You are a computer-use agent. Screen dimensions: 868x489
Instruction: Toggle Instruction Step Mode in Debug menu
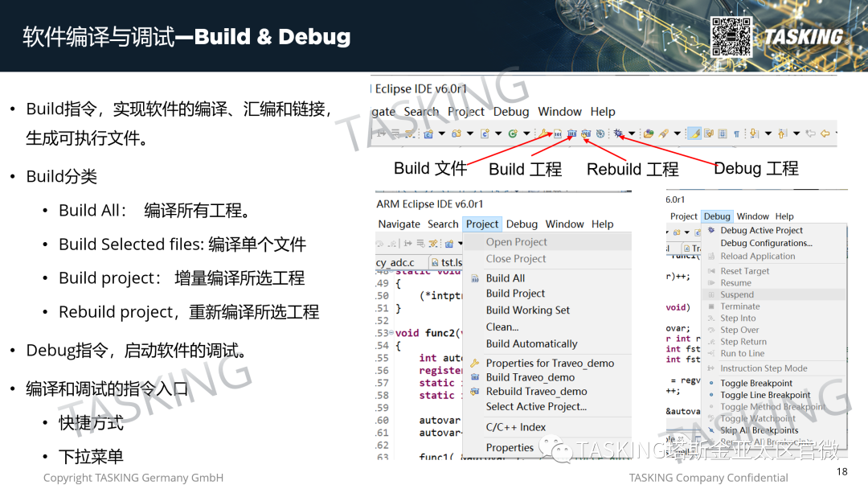point(764,368)
